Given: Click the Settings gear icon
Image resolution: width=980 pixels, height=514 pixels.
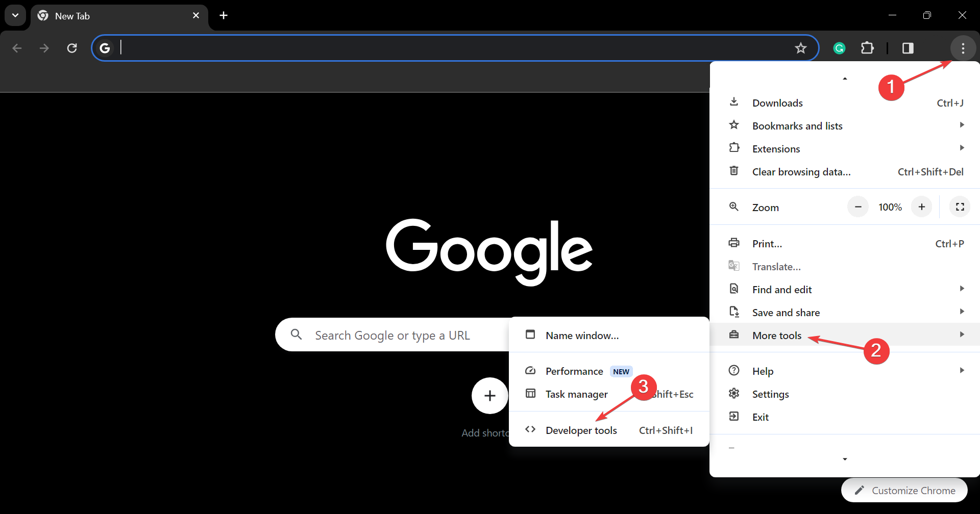Looking at the screenshot, I should [x=734, y=393].
